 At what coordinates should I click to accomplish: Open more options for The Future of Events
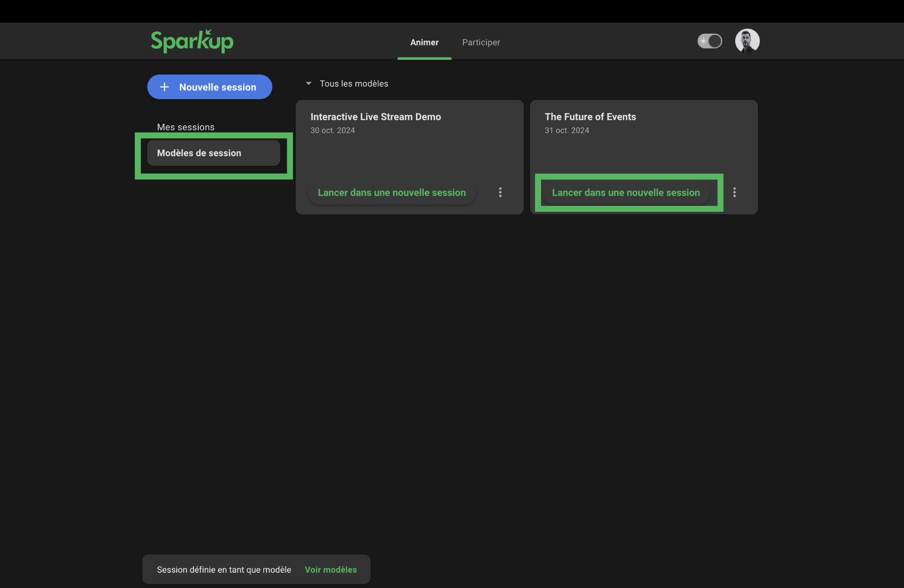coord(734,192)
